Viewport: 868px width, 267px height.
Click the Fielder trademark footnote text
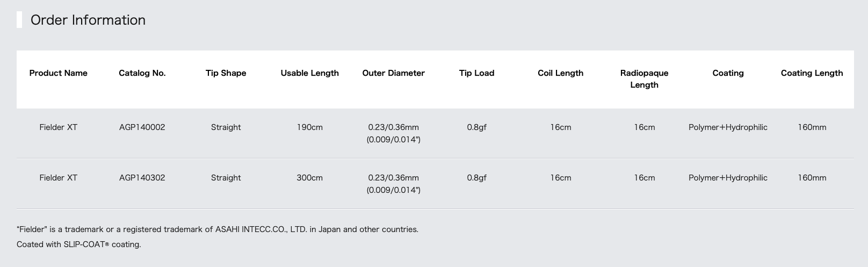pos(217,229)
